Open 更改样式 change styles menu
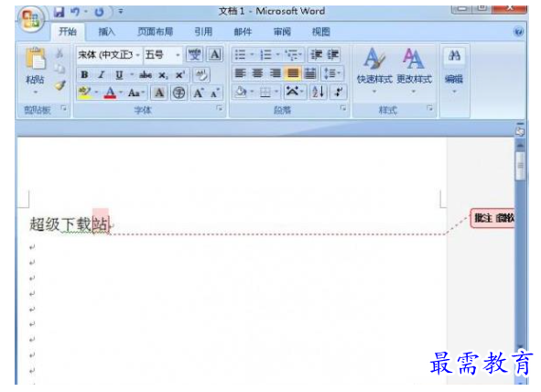Viewport: 541px width, 392px height. tap(414, 71)
